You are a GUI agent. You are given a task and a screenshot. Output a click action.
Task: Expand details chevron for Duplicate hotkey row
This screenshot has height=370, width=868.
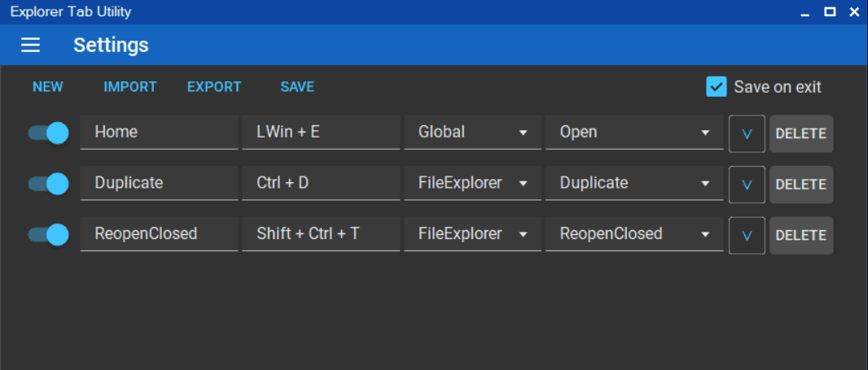coord(746,185)
